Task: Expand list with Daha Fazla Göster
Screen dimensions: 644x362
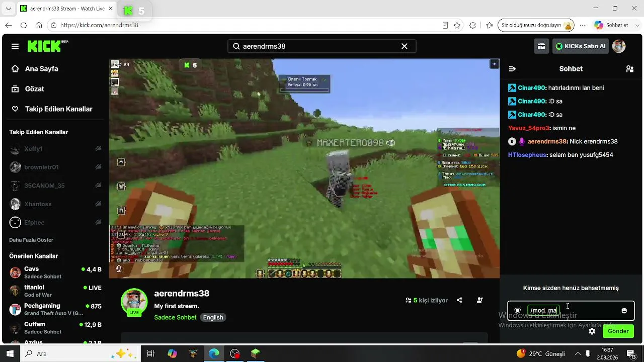Action: pos(31,240)
